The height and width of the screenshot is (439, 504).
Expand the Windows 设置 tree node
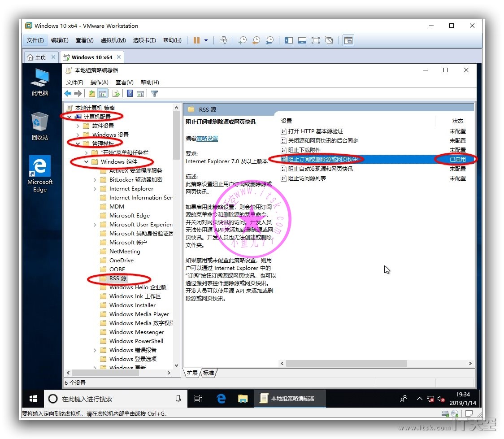(x=78, y=135)
